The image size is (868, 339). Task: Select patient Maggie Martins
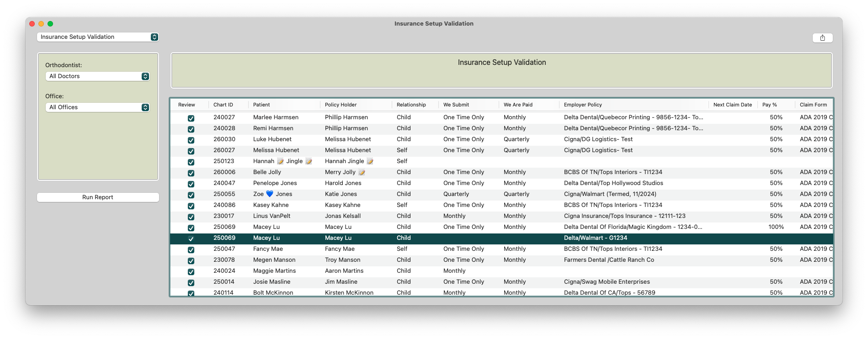pos(274,271)
